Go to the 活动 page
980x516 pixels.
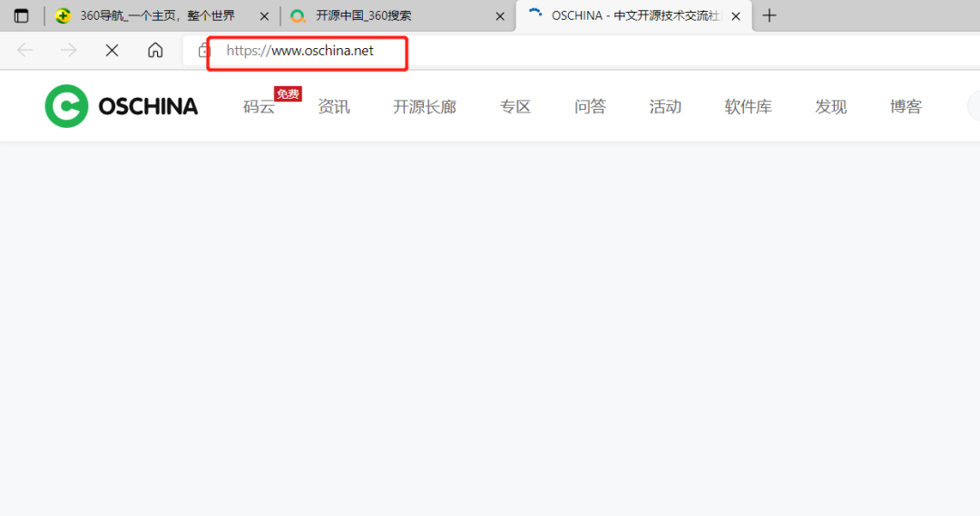[x=665, y=107]
